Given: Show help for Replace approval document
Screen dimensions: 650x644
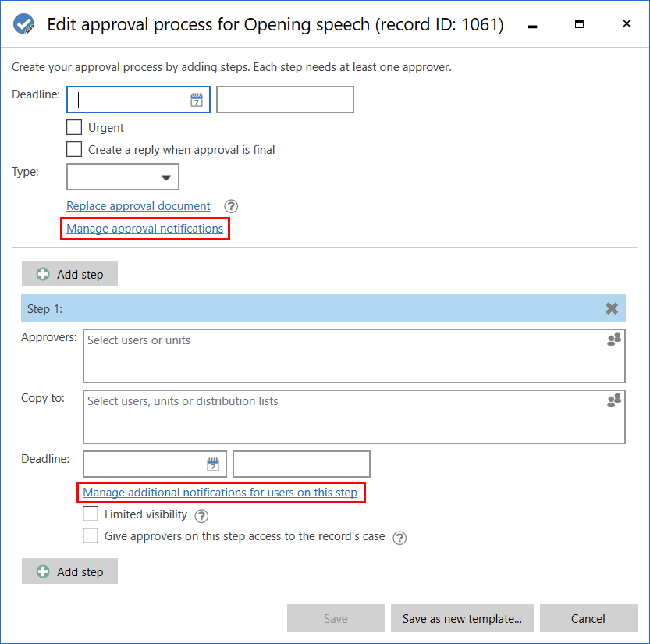Looking at the screenshot, I should 230,207.
